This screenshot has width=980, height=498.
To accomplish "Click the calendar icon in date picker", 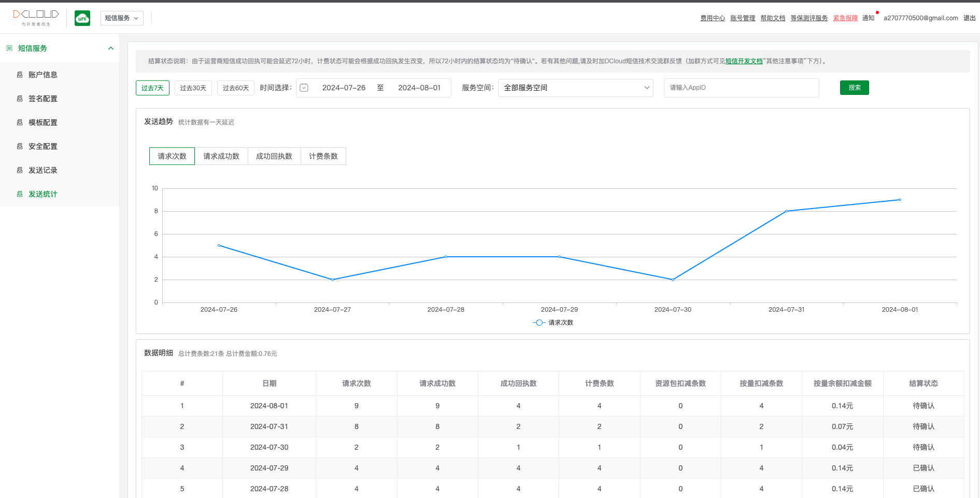I will tap(304, 88).
